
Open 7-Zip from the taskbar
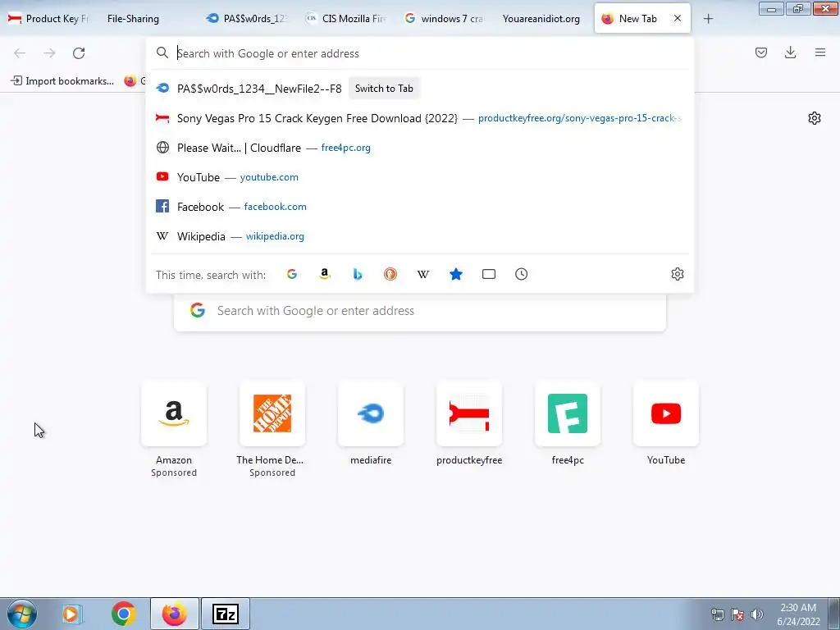click(226, 614)
